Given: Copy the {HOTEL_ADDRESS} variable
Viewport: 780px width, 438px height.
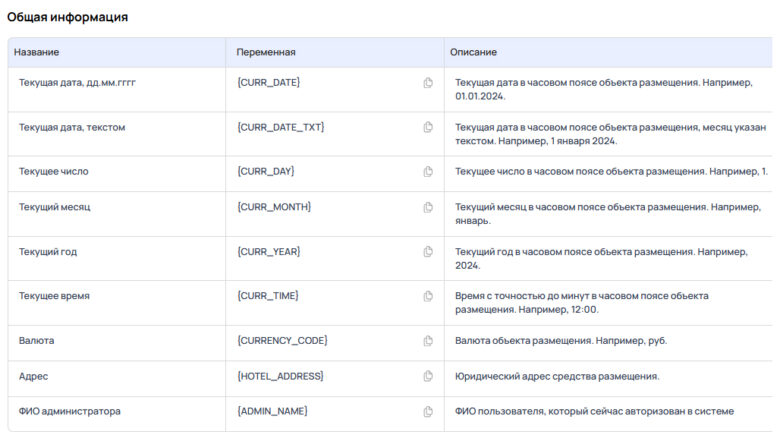Looking at the screenshot, I should pyautogui.click(x=428, y=376).
